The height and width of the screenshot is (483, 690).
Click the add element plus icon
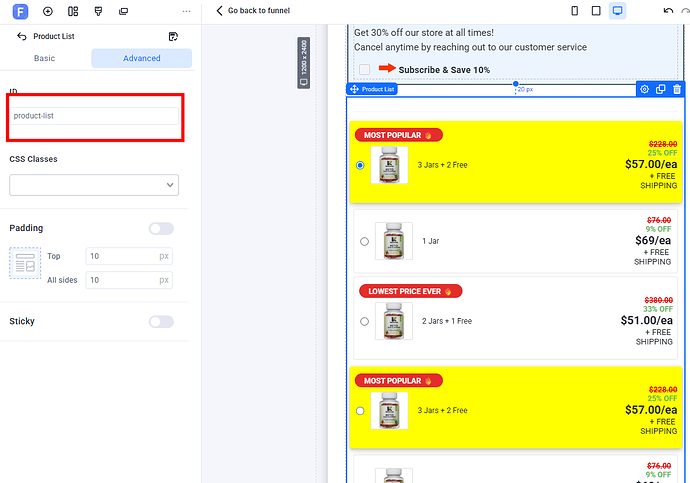pos(47,11)
